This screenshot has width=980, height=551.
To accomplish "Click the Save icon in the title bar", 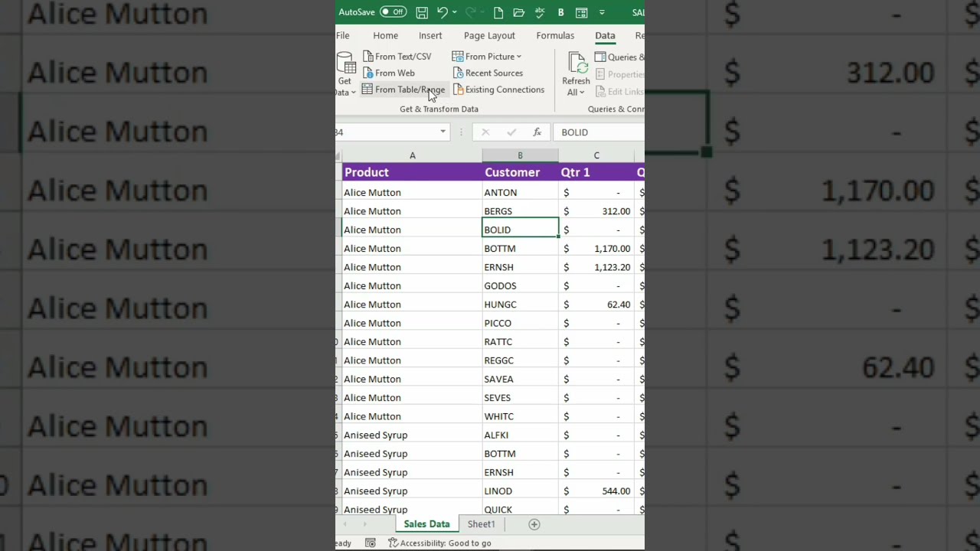I will click(x=422, y=12).
